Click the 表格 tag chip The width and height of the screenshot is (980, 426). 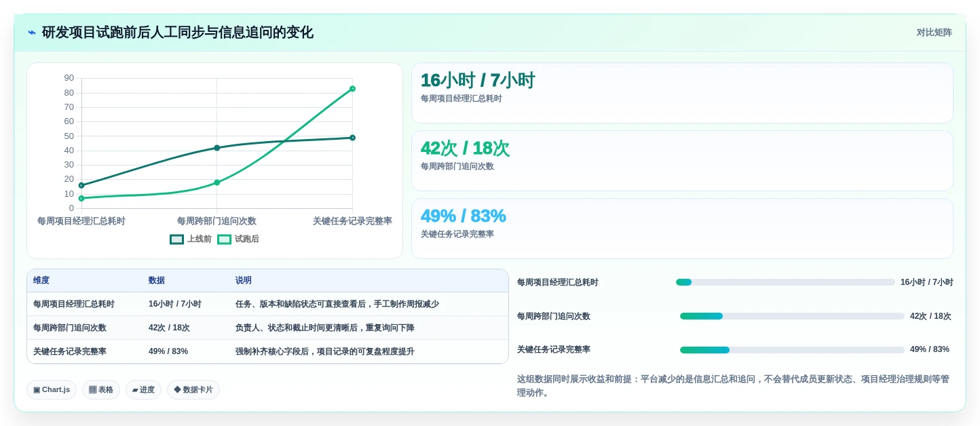click(101, 389)
